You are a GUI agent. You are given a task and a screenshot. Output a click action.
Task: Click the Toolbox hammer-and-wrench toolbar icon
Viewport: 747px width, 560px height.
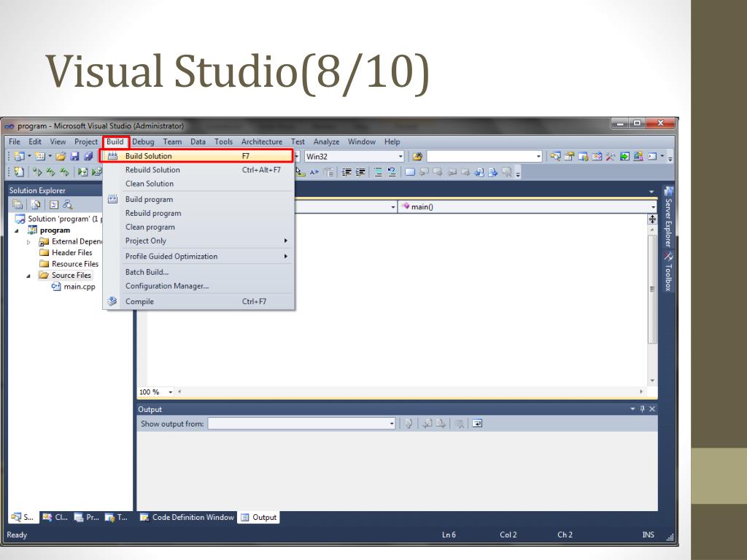pos(611,156)
